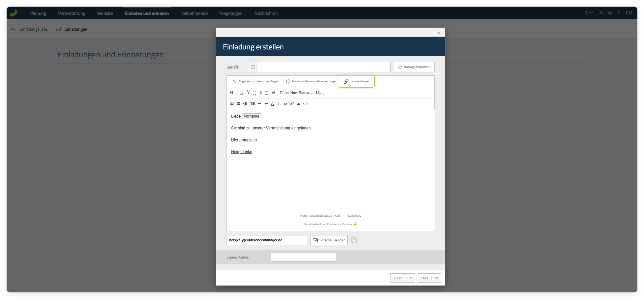This screenshot has width=644, height=299.
Task: Open the Times New Roman font dropdown
Action: coord(296,93)
